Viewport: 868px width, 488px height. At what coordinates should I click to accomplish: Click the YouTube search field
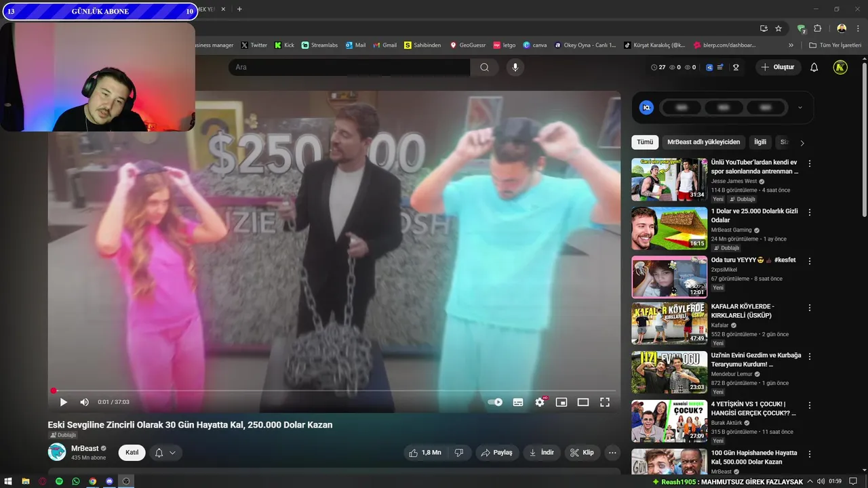click(349, 67)
